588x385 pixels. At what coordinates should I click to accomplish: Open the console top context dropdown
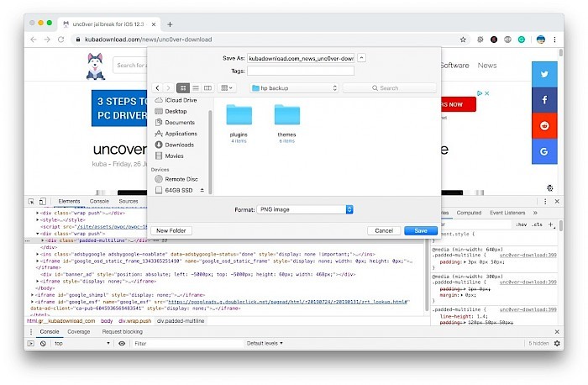tap(81, 343)
